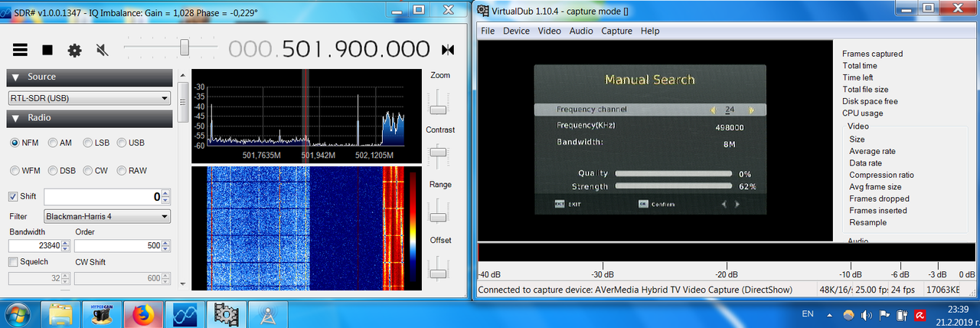Open the Blackman-Harris 4 filter dropdown

tap(107, 217)
